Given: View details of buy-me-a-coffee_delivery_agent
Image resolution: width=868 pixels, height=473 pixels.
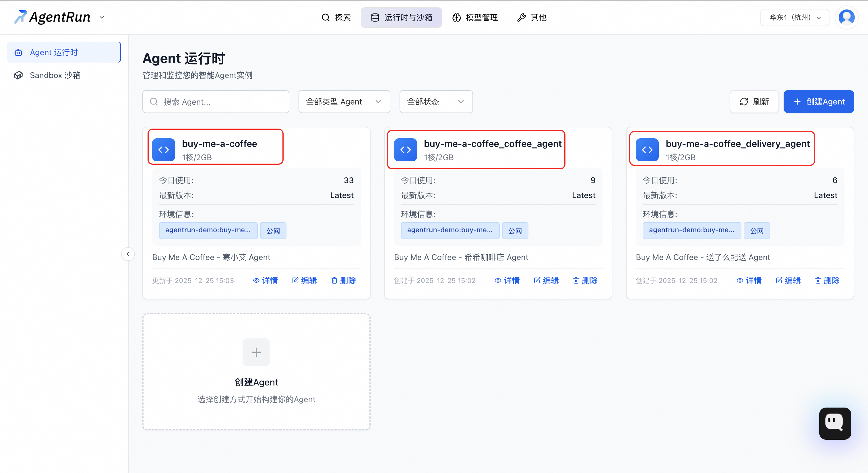Looking at the screenshot, I should 749,280.
